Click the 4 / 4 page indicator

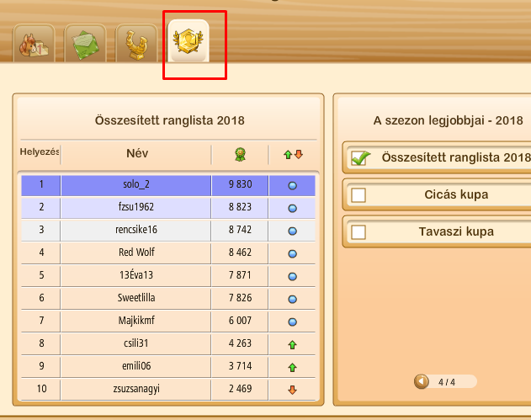[447, 382]
